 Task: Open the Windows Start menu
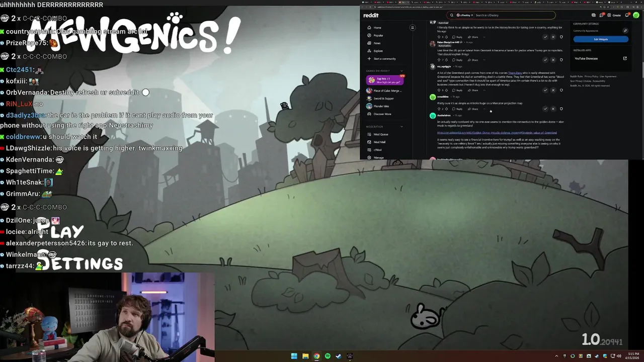(x=294, y=356)
